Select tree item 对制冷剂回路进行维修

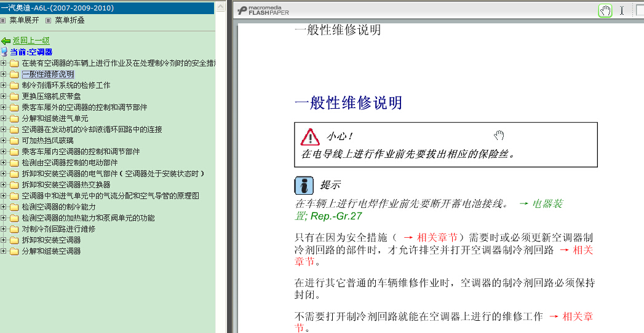pyautogui.click(x=58, y=229)
